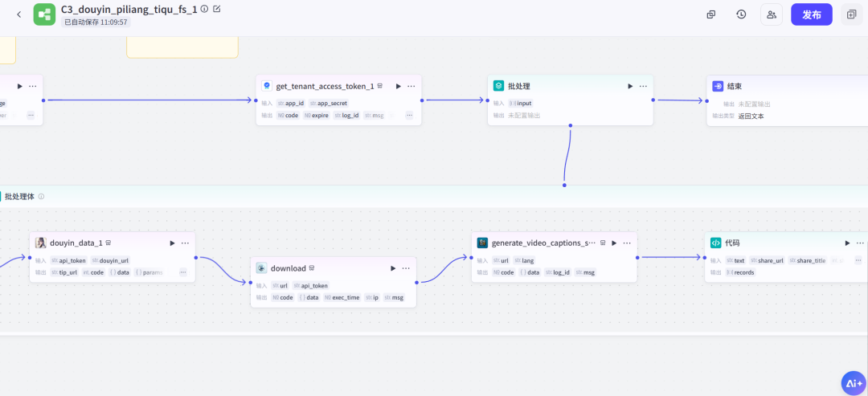This screenshot has width=868, height=396.
Task: Click the douyin_data_1 avatar icon
Action: pyautogui.click(x=40, y=243)
